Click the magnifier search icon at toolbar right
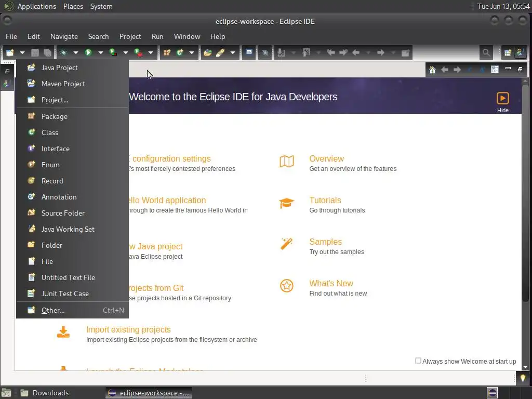 486,52
